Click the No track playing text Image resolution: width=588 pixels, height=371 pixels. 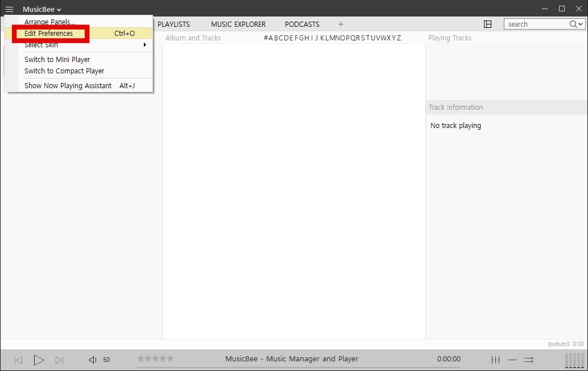point(456,126)
